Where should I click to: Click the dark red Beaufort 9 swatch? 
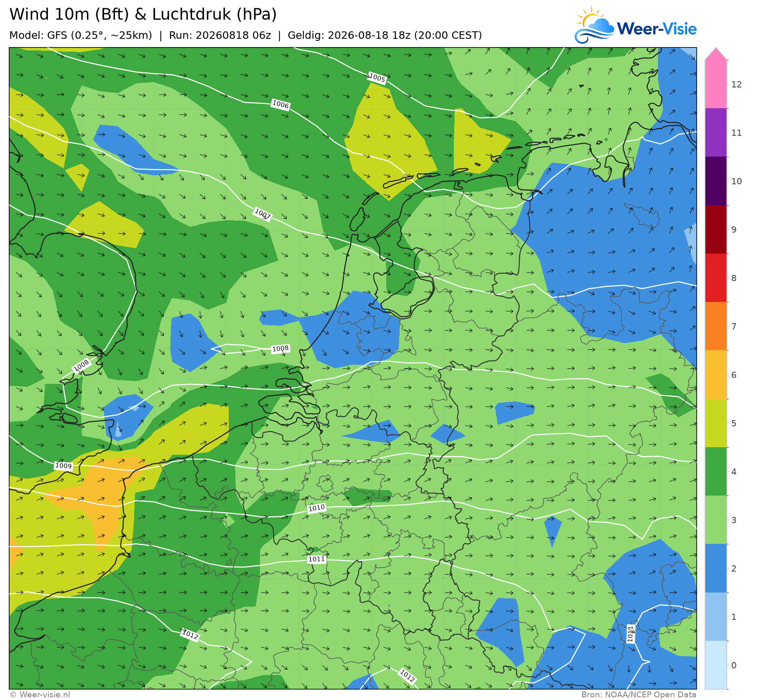pyautogui.click(x=716, y=229)
